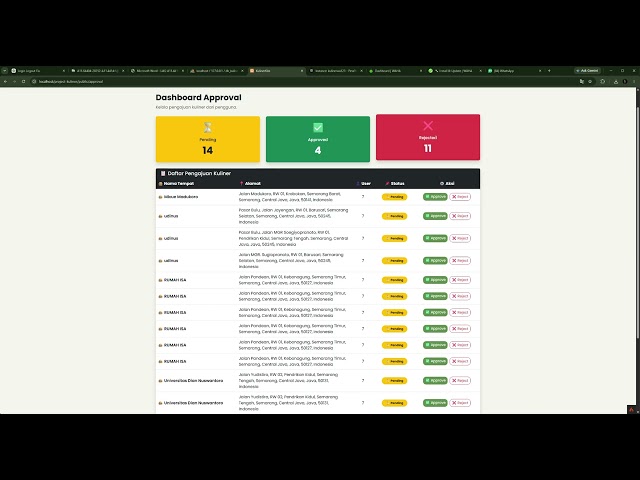Go back to the previous page

(x=5, y=82)
